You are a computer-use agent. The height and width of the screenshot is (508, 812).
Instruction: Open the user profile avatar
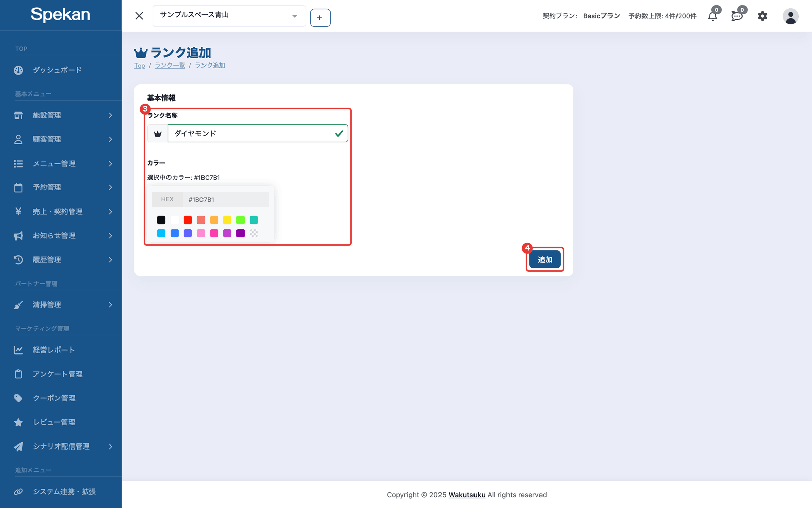[x=790, y=16]
